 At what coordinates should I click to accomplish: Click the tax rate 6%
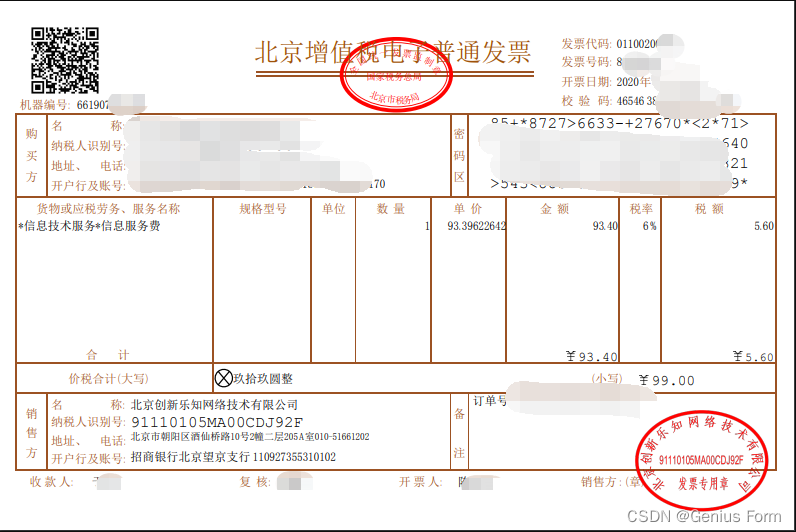pos(649,226)
